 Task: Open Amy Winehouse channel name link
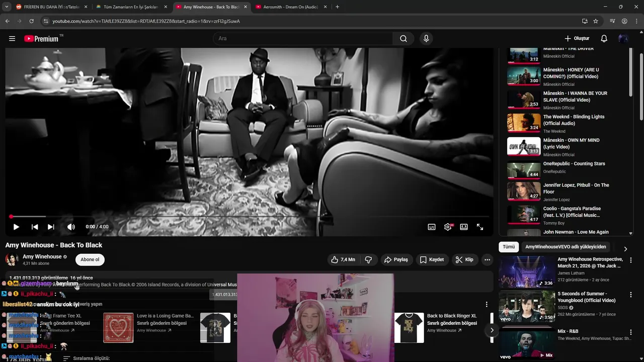(42, 256)
